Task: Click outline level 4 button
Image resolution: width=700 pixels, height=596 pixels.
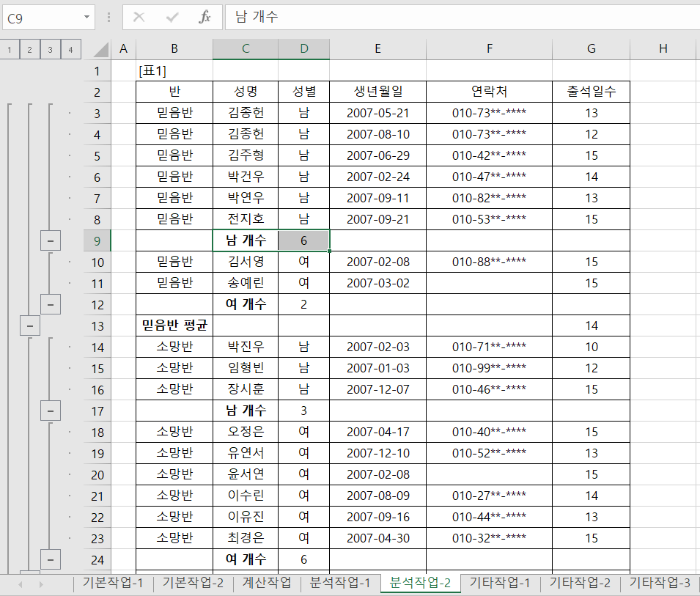Action: tap(70, 50)
